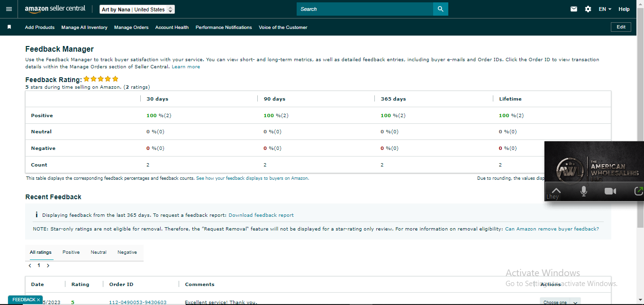Click the Recent Feedback heading

tap(53, 197)
